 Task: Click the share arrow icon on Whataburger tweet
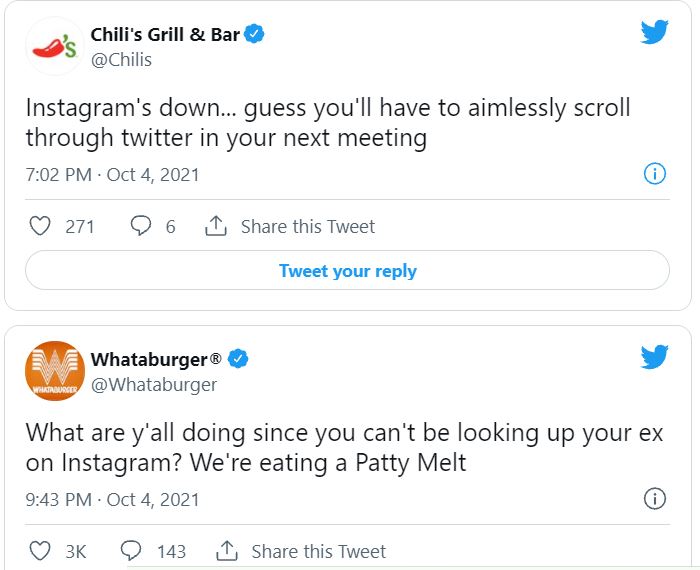point(227,551)
